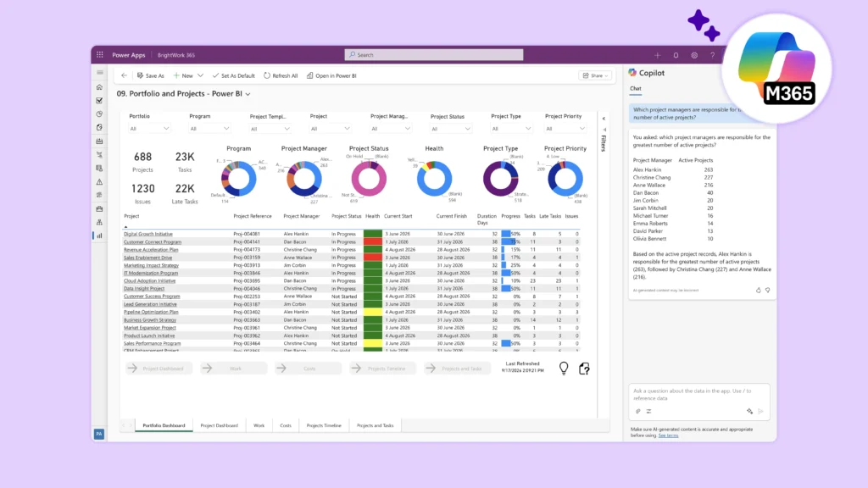Open the PA area switcher in the sidebar
This screenshot has height=488, width=868.
pyautogui.click(x=99, y=434)
